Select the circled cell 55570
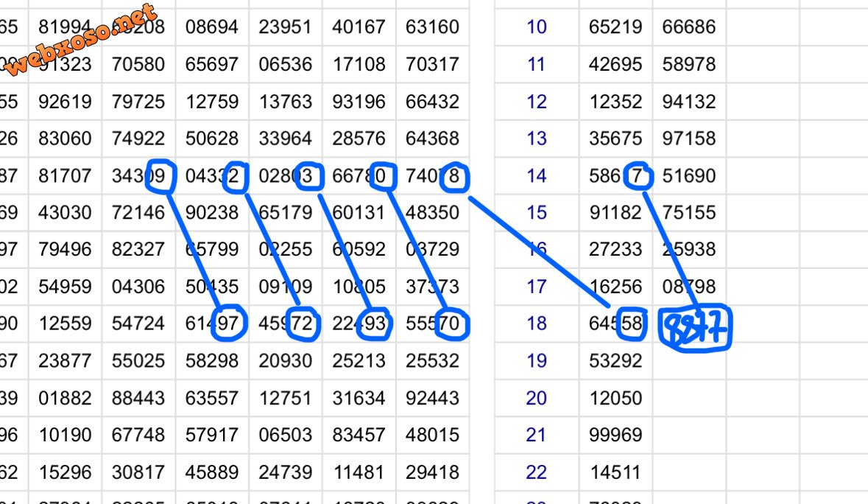868x504 pixels. 433,324
